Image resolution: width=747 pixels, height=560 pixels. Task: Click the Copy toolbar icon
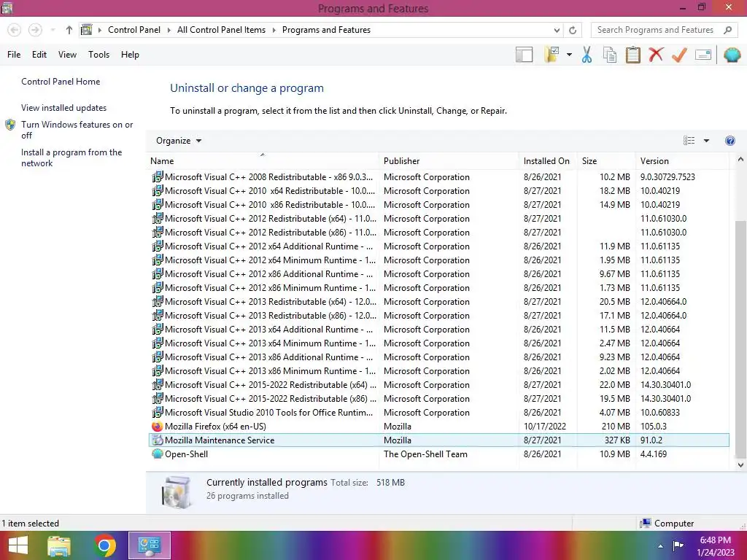tap(610, 55)
